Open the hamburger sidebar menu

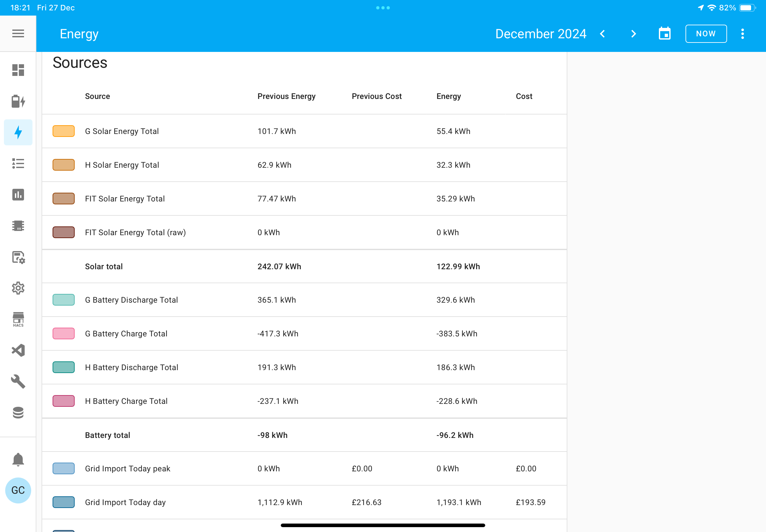[x=18, y=34]
